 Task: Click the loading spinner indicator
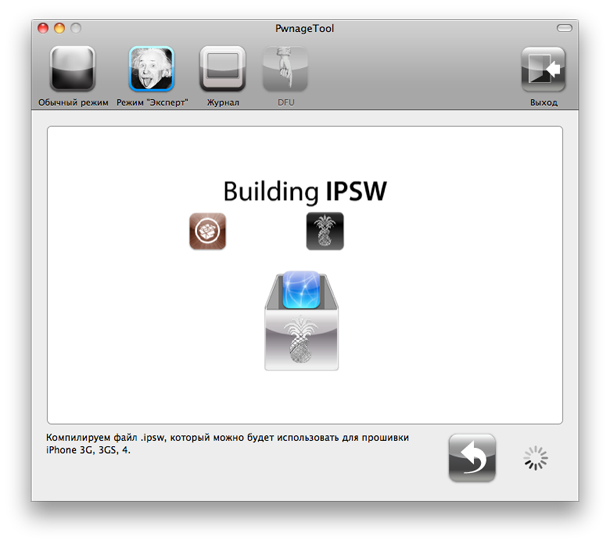pyautogui.click(x=536, y=459)
